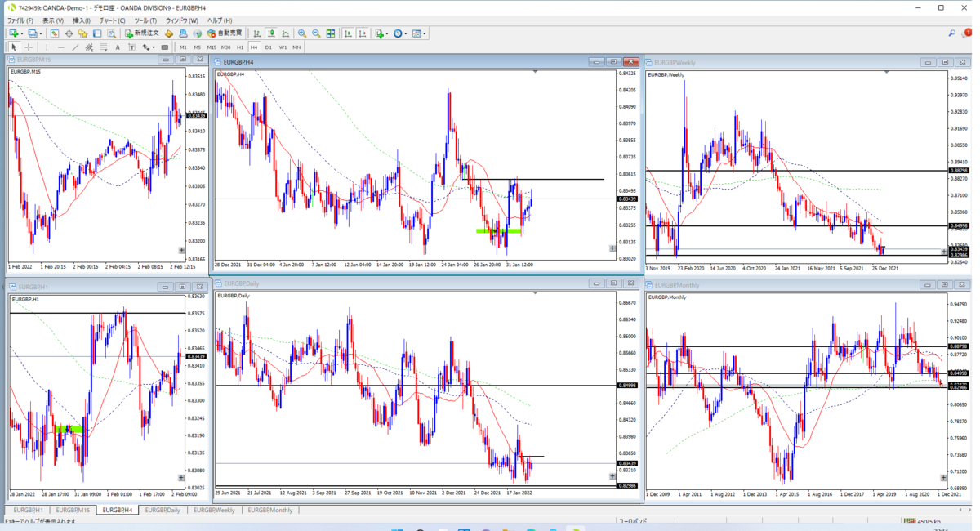Open the チャート(C) menu

(x=112, y=20)
